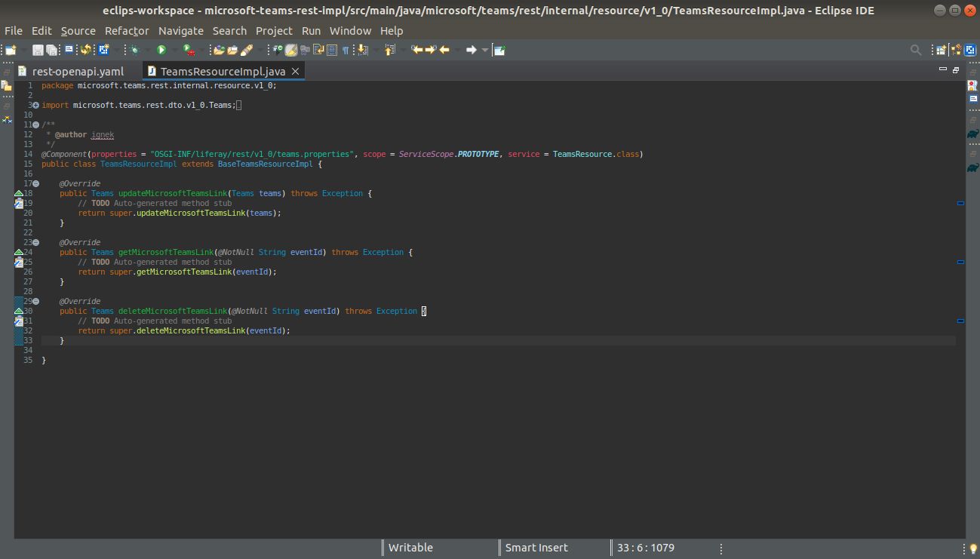Switch to the Liferay Workspace perspective icon

(970, 50)
